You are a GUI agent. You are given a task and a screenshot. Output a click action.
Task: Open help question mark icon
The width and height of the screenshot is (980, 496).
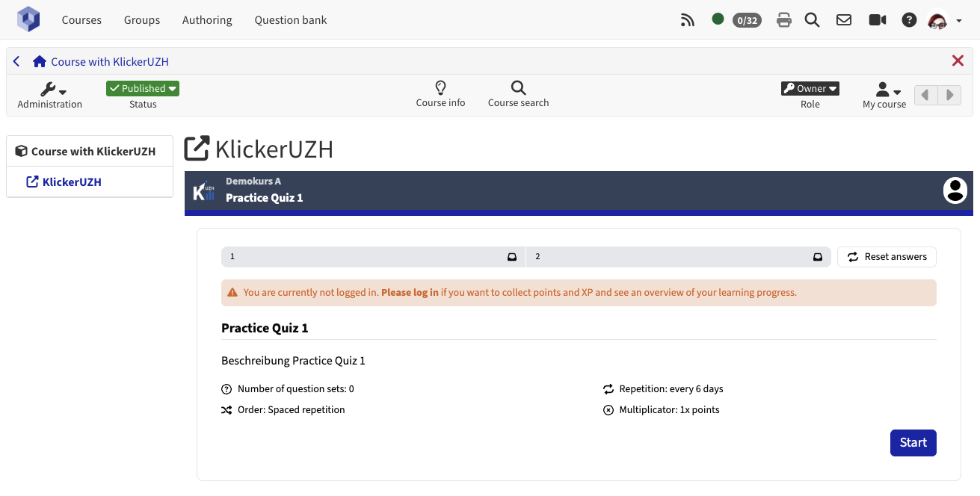tap(909, 20)
